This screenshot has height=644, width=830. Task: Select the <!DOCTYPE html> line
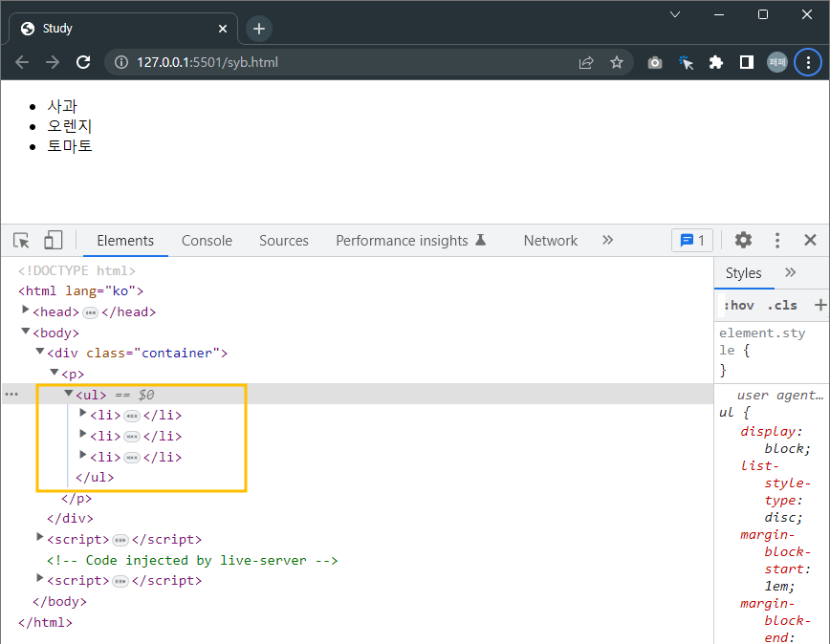76,270
